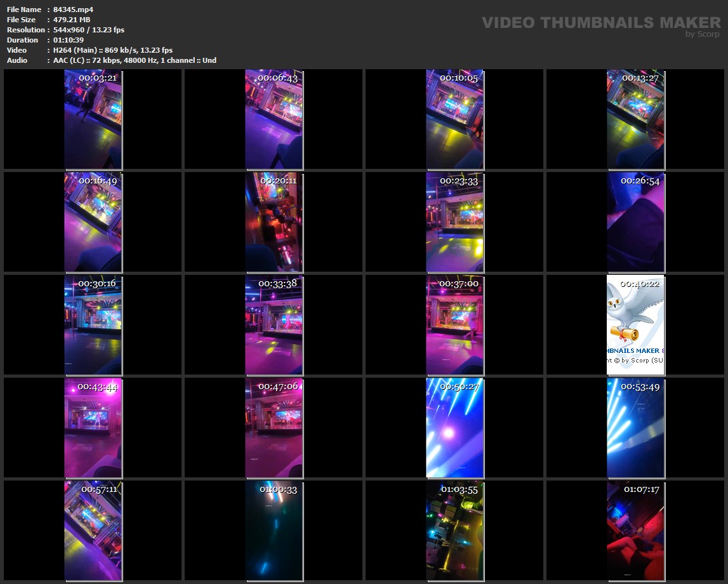The height and width of the screenshot is (584, 728).
Task: Click the thumbnail at 00:53:49
Action: [x=636, y=428]
